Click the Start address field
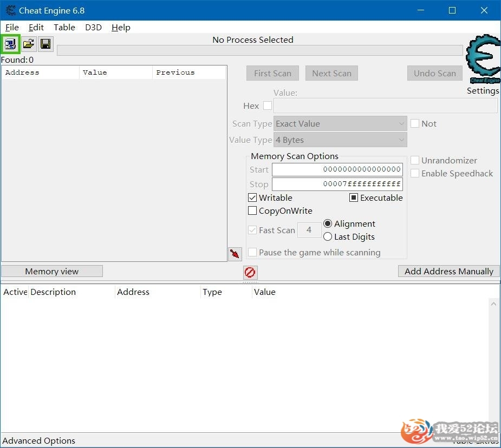 337,169
